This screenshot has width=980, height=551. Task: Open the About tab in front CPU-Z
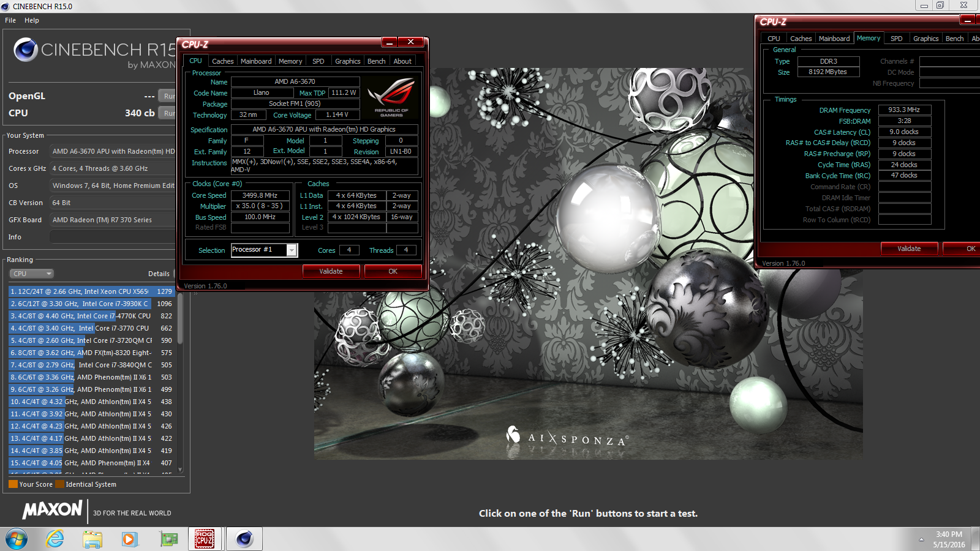(402, 61)
